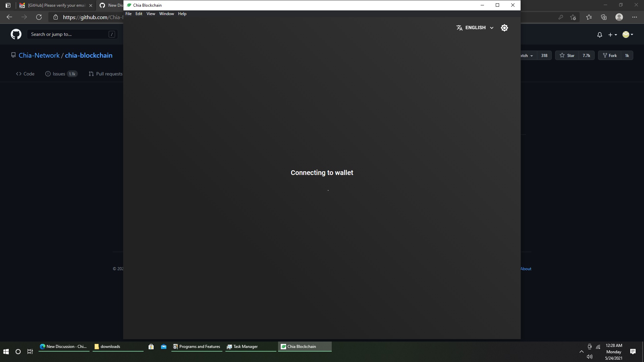Click the Meet Now tray icon
This screenshot has height=362, width=644.
tap(590, 347)
